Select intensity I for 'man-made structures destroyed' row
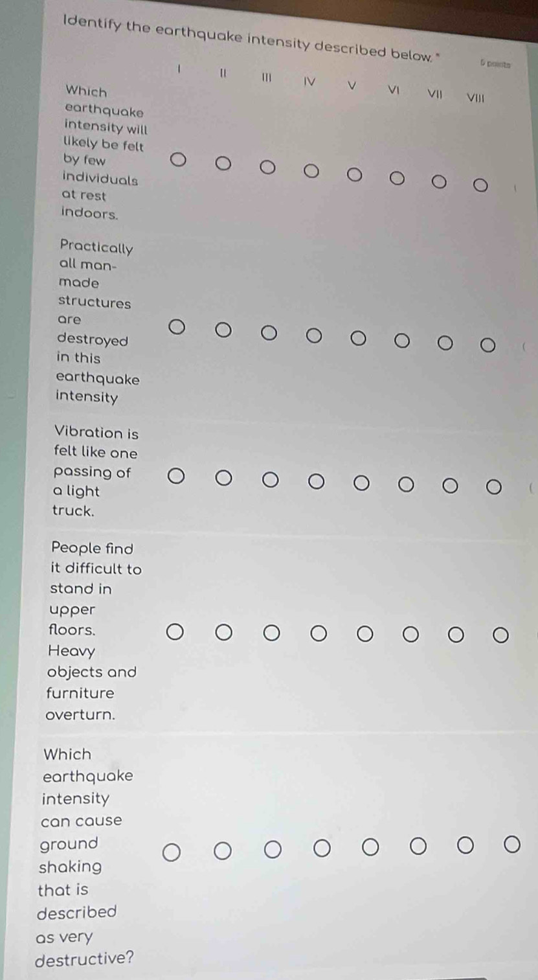 176,329
